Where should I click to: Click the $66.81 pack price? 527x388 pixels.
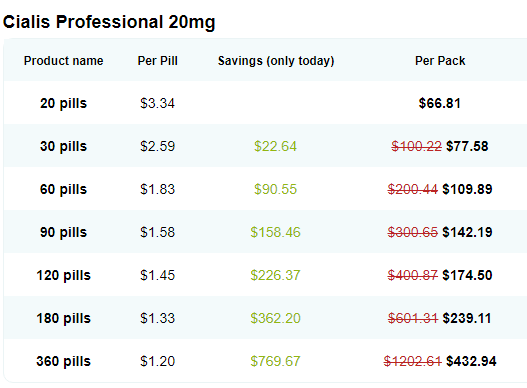[440, 103]
